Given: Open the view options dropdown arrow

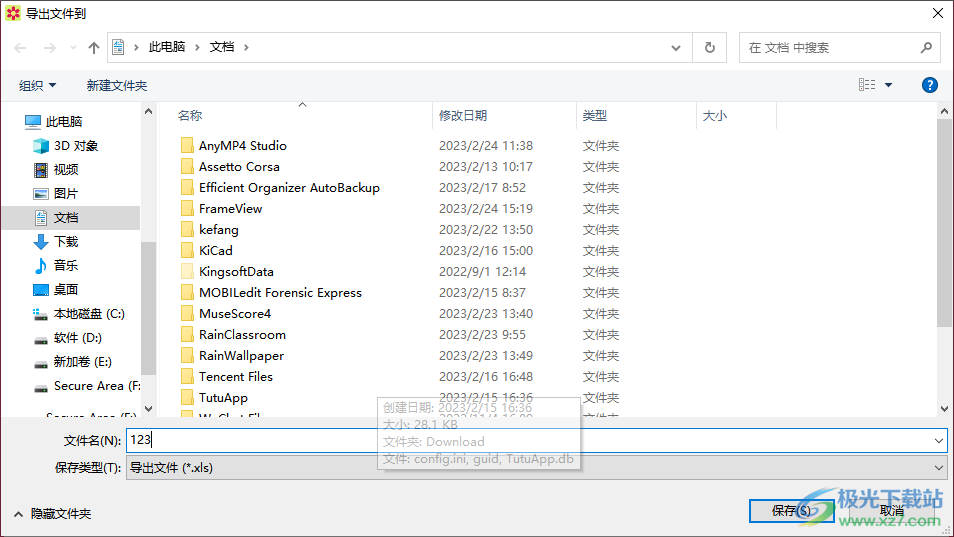Looking at the screenshot, I should pyautogui.click(x=888, y=85).
